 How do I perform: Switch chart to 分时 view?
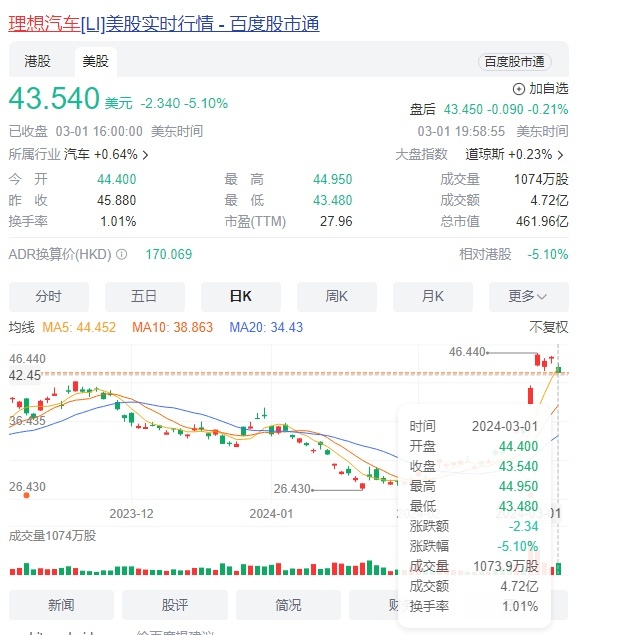tap(49, 296)
